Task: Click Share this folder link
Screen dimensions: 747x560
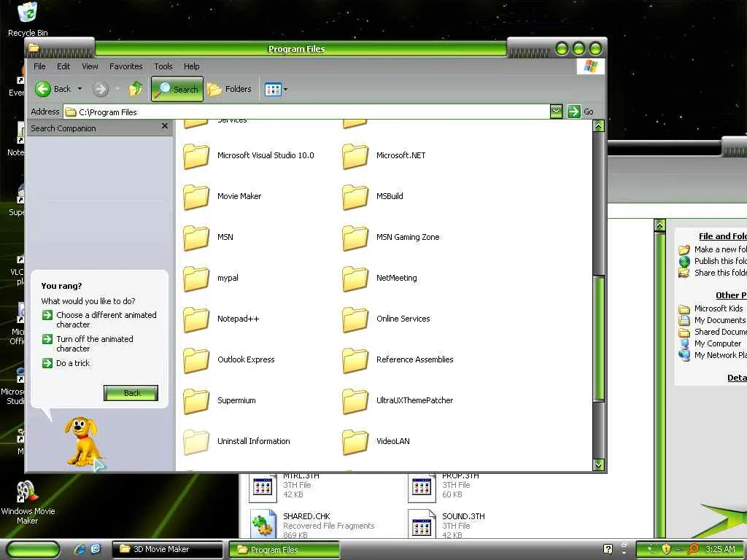Action: pos(713,273)
